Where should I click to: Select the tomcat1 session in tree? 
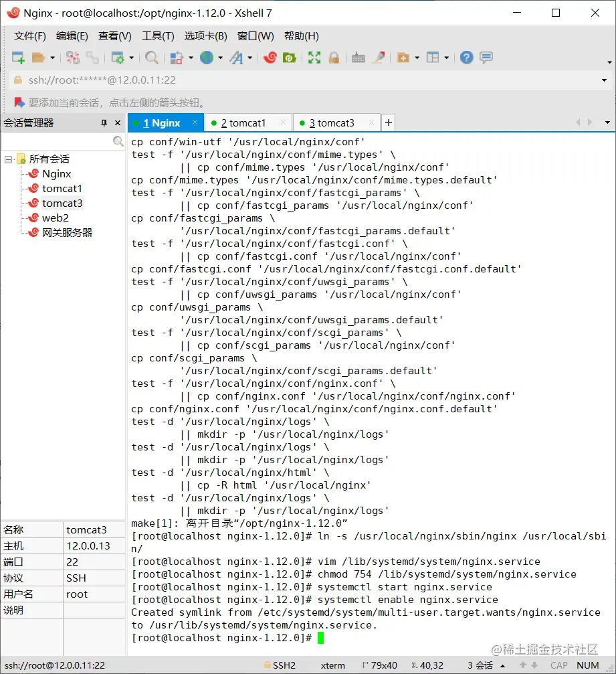[62, 189]
